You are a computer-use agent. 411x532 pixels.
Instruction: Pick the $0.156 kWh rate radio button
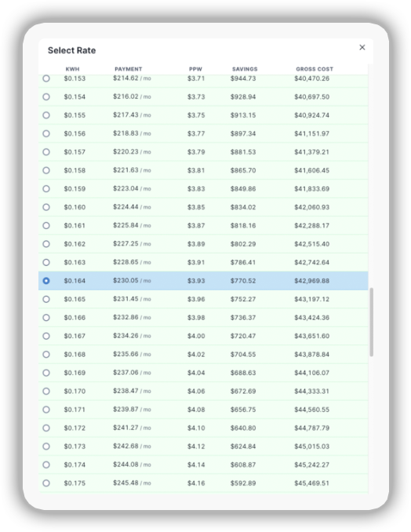[46, 133]
